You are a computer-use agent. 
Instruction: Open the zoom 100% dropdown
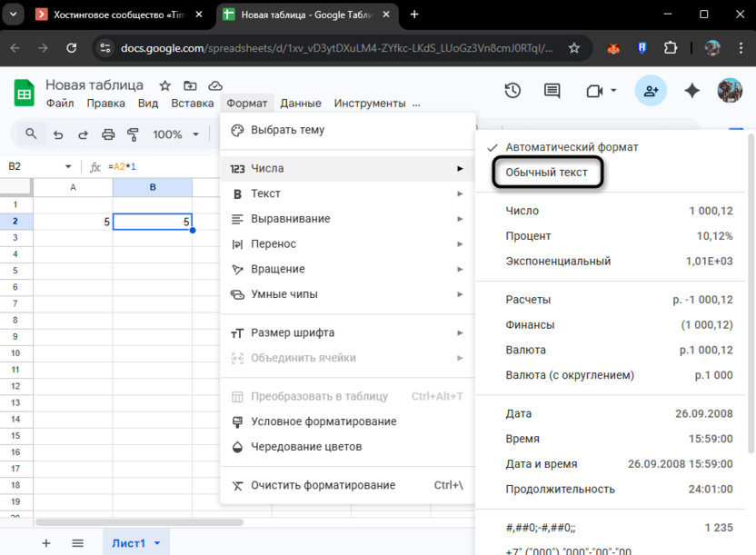pyautogui.click(x=174, y=134)
